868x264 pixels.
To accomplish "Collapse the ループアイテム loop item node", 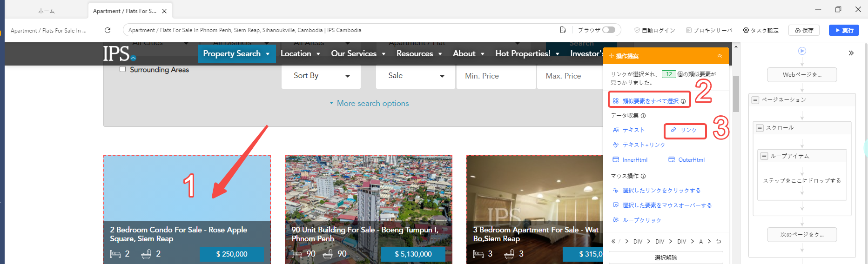I will coord(764,156).
